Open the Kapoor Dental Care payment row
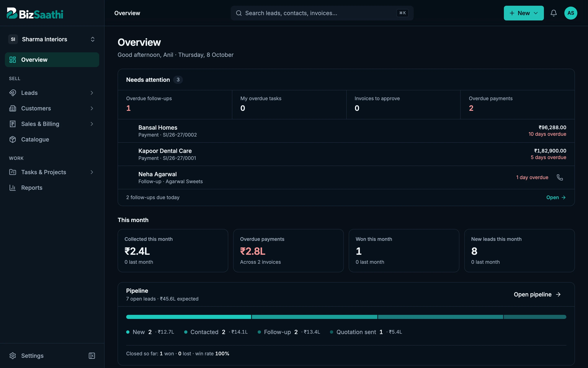The height and width of the screenshot is (368, 588). click(x=346, y=154)
